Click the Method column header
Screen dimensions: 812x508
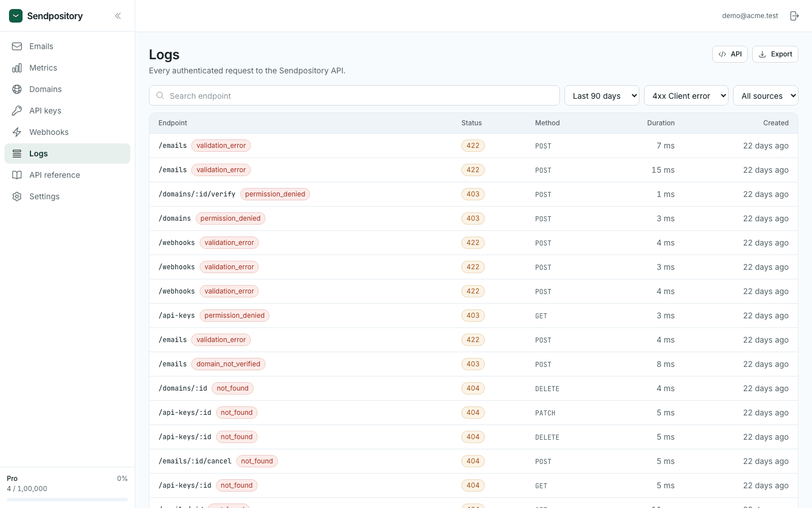point(548,123)
